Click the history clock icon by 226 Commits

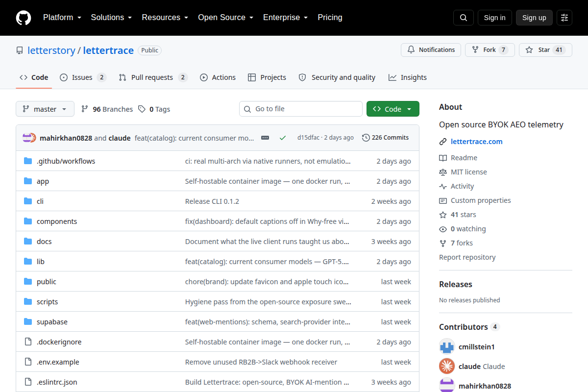pos(366,138)
